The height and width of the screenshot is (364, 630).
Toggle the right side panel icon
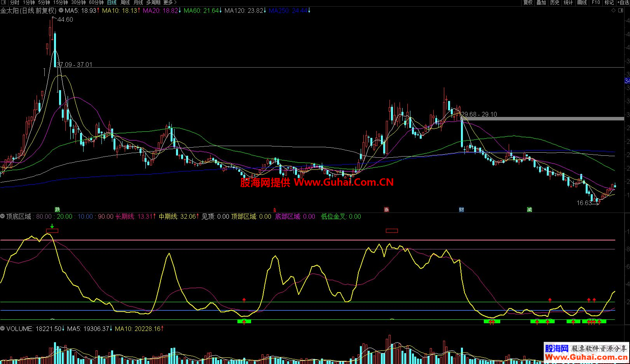(621, 10)
